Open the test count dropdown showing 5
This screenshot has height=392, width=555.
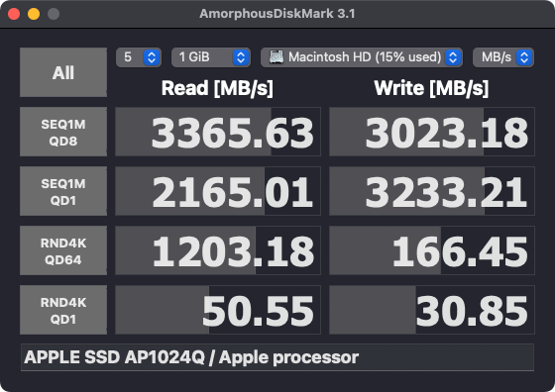(139, 57)
